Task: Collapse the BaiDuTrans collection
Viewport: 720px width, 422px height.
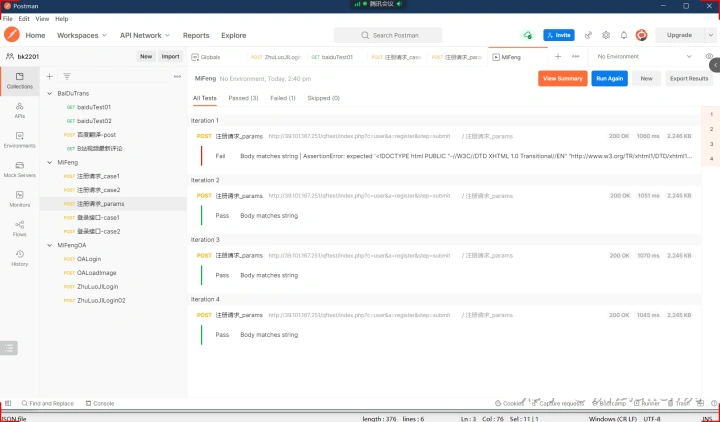Action: coord(50,93)
